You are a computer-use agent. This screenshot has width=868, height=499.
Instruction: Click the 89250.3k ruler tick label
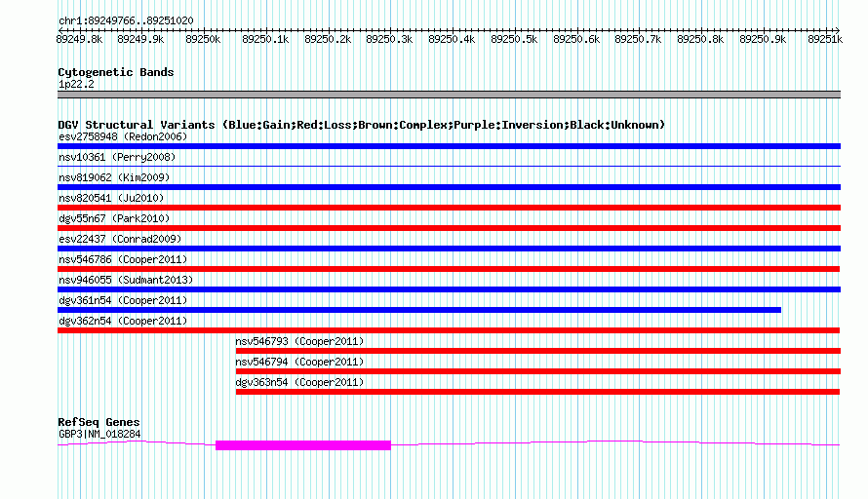coord(389,39)
